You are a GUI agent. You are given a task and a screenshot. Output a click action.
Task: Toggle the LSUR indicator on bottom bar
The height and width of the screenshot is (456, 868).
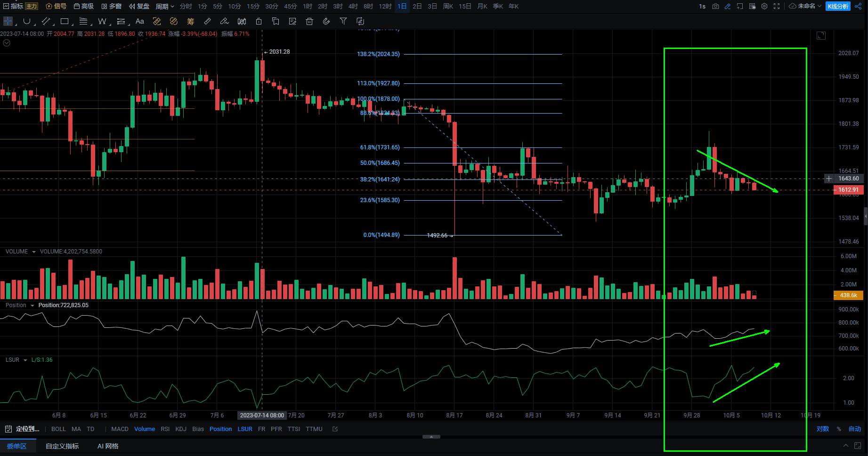tap(245, 429)
